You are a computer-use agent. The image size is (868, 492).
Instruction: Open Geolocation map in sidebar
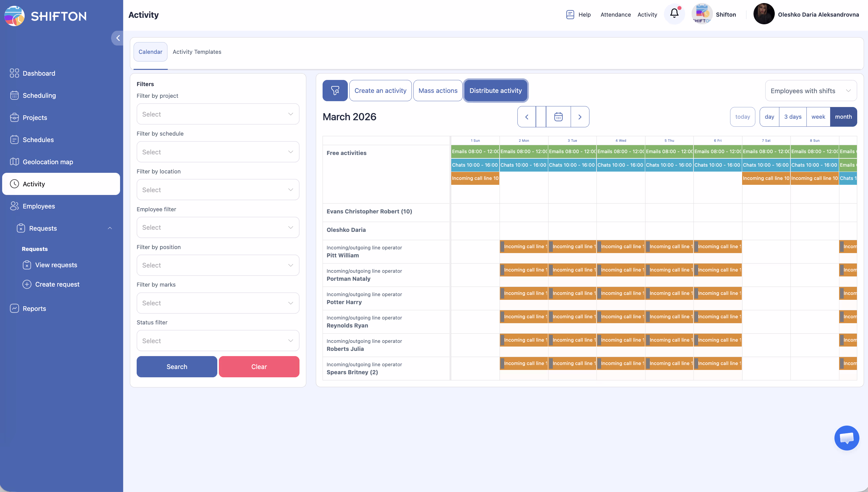pyautogui.click(x=48, y=162)
